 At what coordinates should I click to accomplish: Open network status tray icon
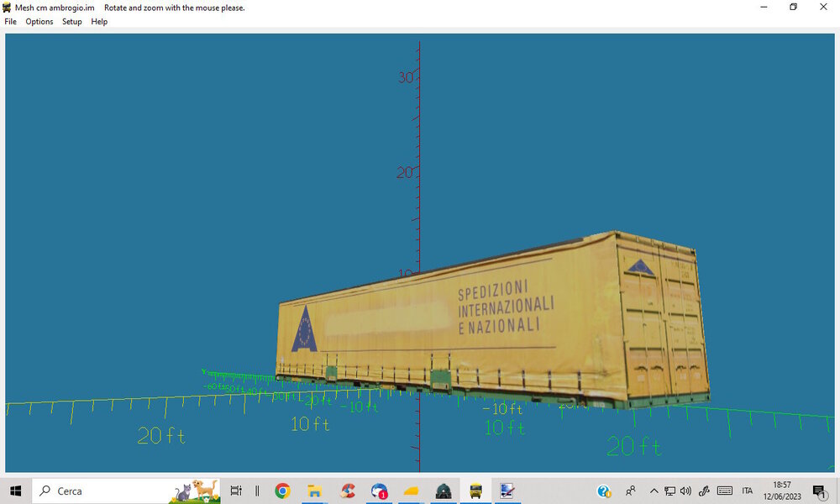[x=669, y=491]
